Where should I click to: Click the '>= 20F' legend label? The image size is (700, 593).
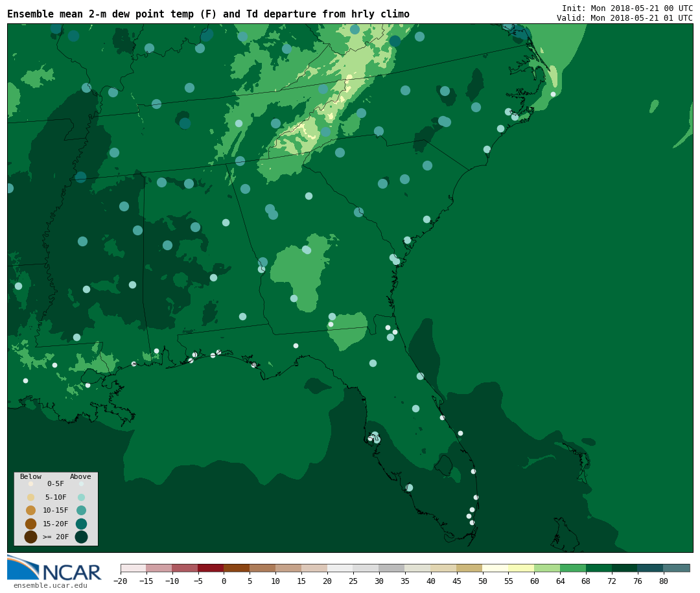coord(56,537)
